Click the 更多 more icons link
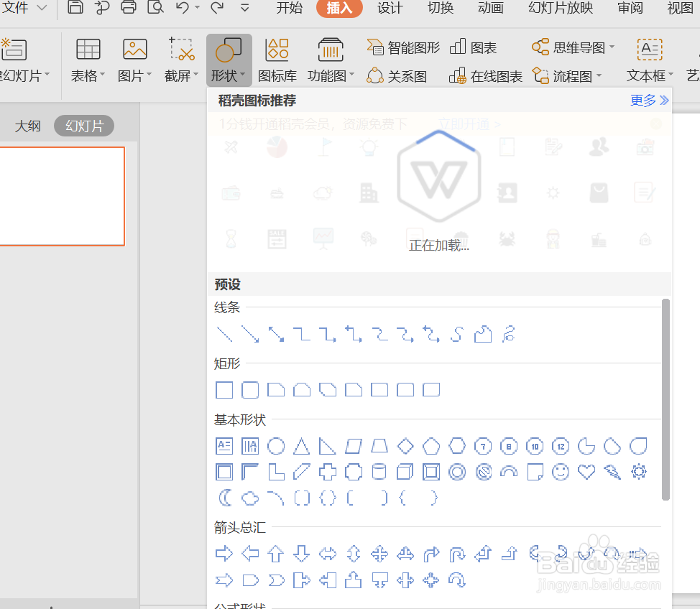This screenshot has width=700, height=609. [x=649, y=101]
